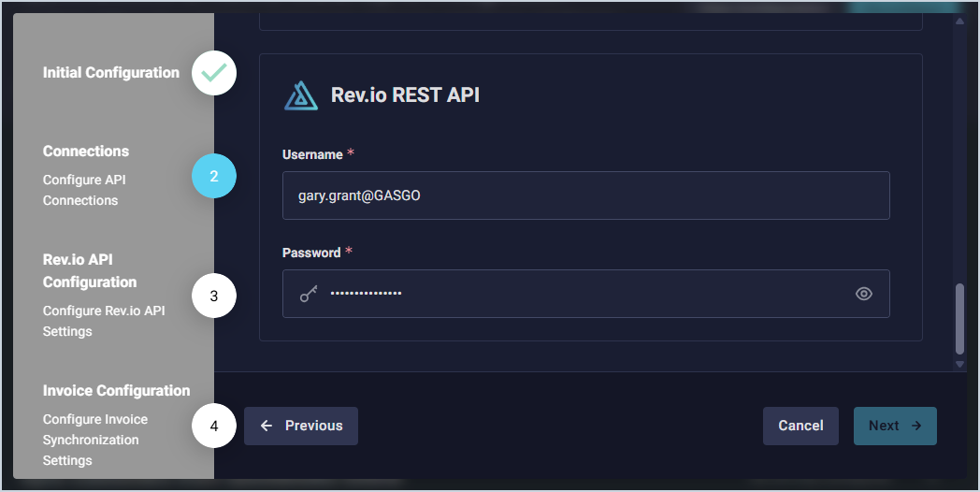Viewport: 980px width, 492px height.
Task: Select step 2 Connections circle
Action: pyautogui.click(x=214, y=176)
